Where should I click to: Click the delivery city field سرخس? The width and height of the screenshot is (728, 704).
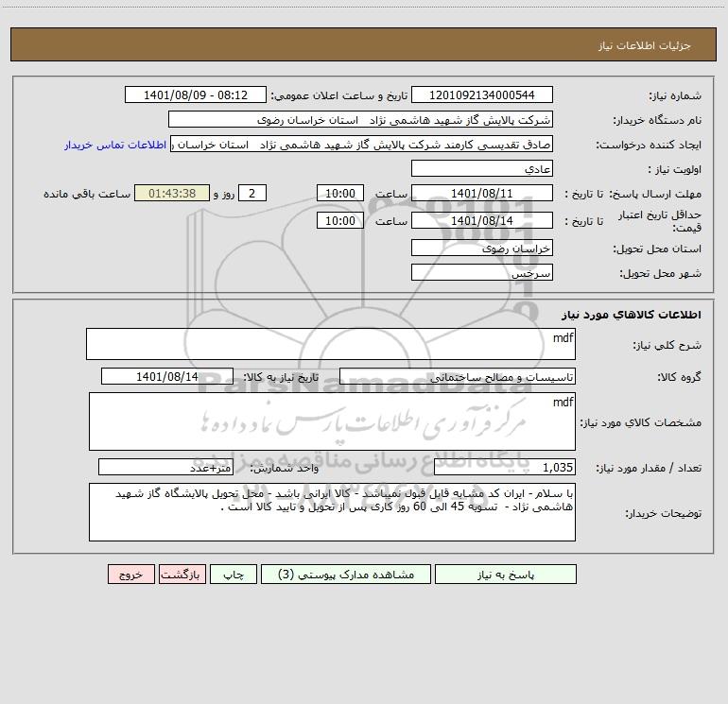click(x=482, y=272)
